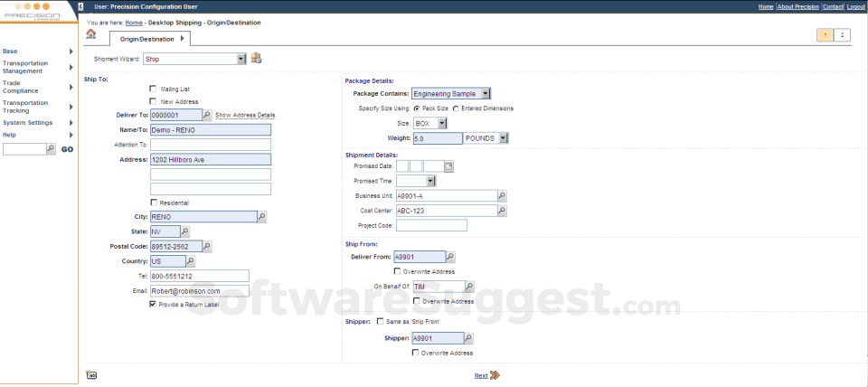Open About Precision link

click(x=797, y=6)
